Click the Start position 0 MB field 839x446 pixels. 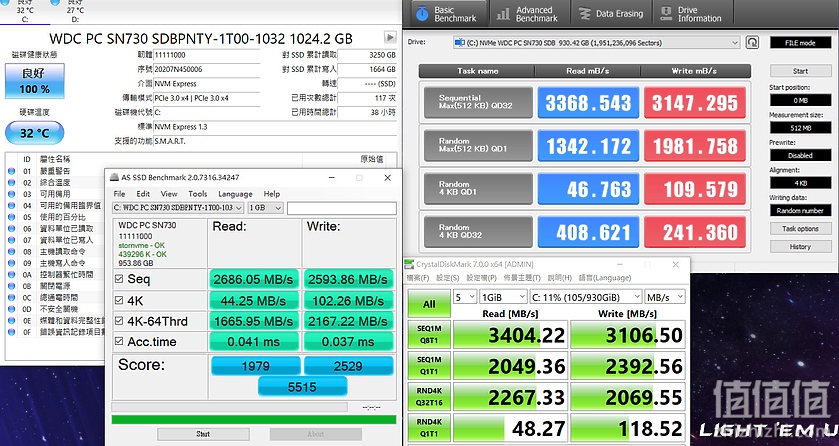pos(800,100)
